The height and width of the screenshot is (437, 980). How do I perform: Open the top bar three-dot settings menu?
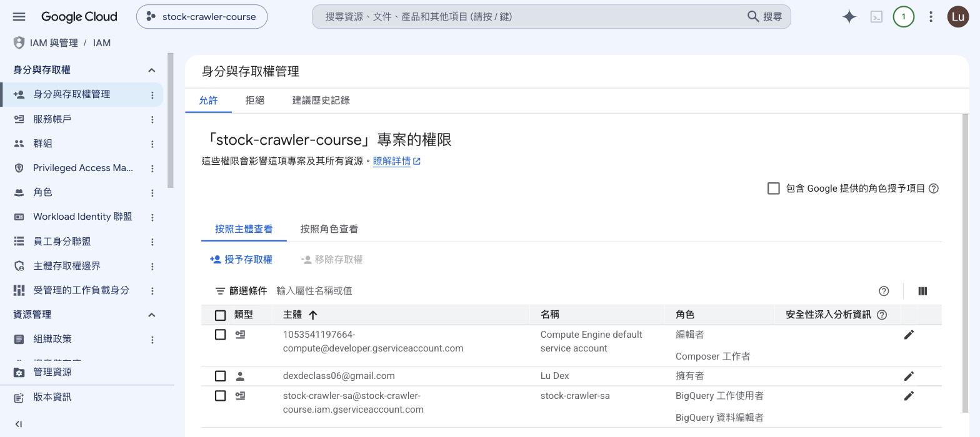click(931, 17)
